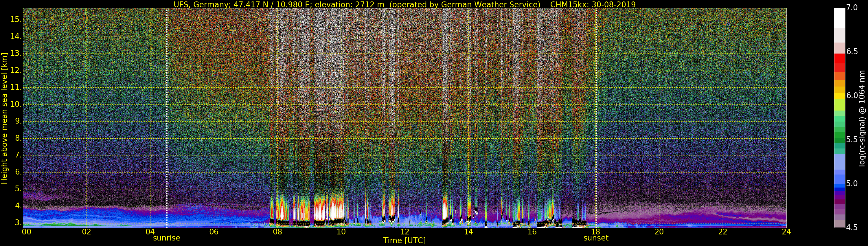Click the time axis tick "20"

click(x=659, y=232)
